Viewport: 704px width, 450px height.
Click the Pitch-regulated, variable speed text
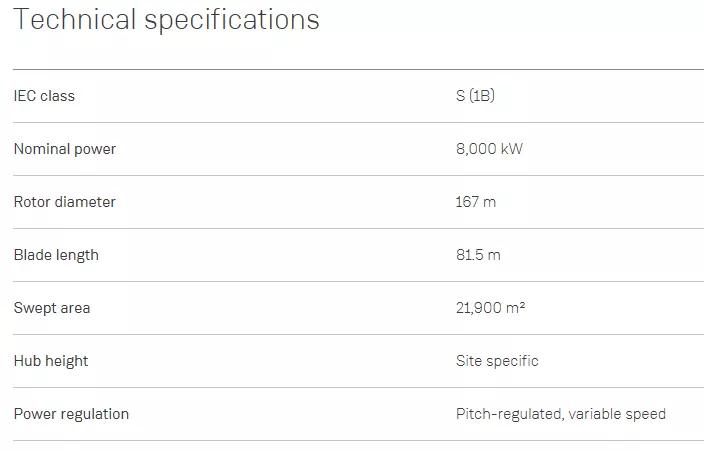561,414
